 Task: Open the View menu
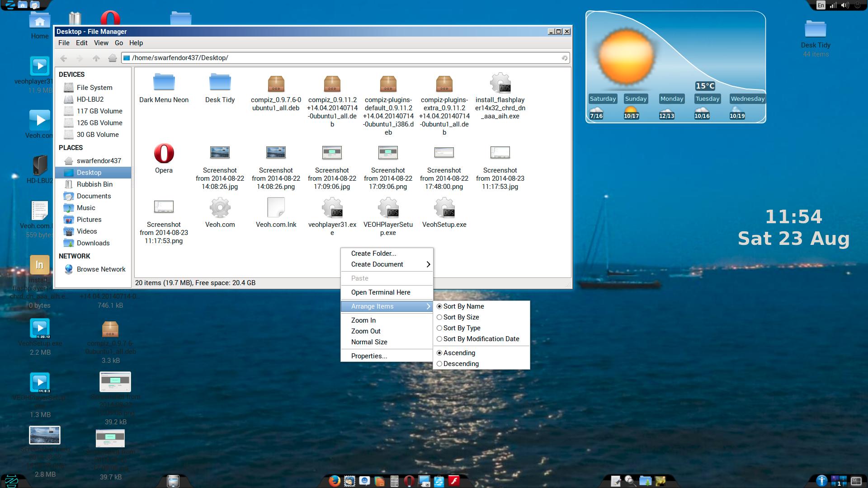[x=101, y=43]
